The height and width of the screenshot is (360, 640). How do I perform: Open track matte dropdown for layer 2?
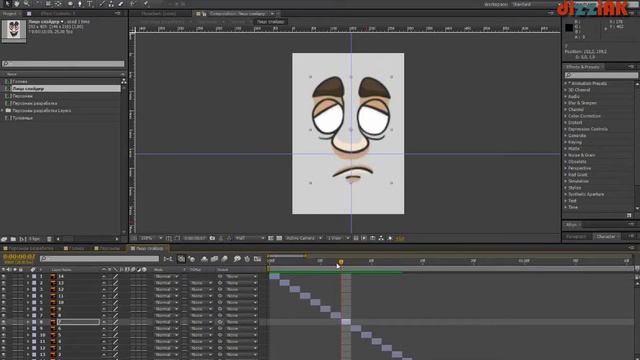[x=201, y=283]
